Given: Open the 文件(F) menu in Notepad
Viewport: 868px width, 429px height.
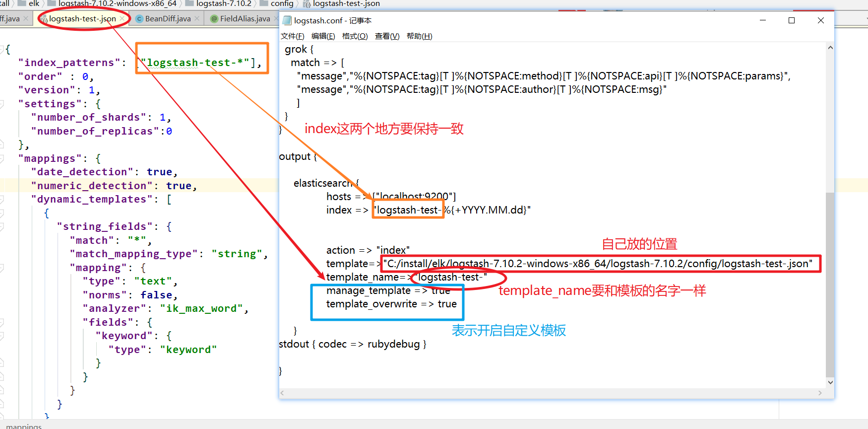Looking at the screenshot, I should point(293,36).
